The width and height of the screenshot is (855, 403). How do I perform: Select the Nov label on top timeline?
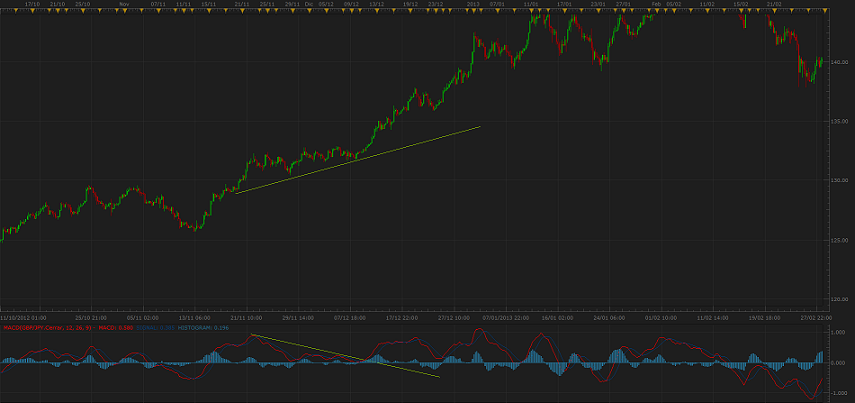coord(123,4)
